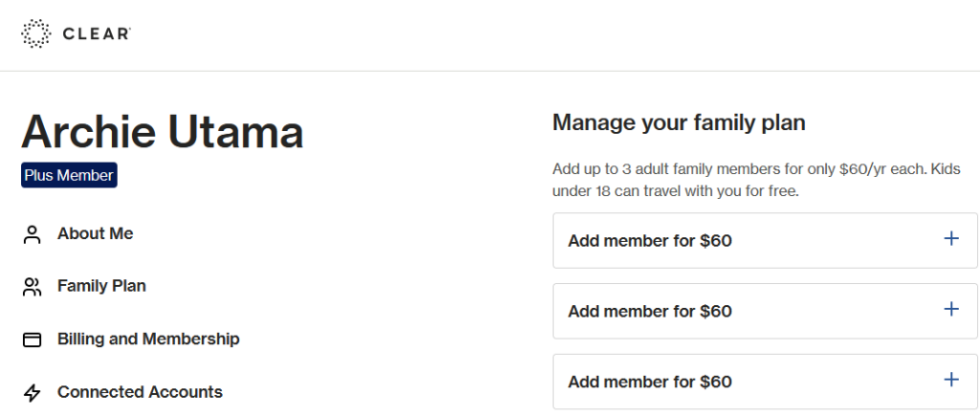Click the first "Add member for $60" text

tap(650, 241)
